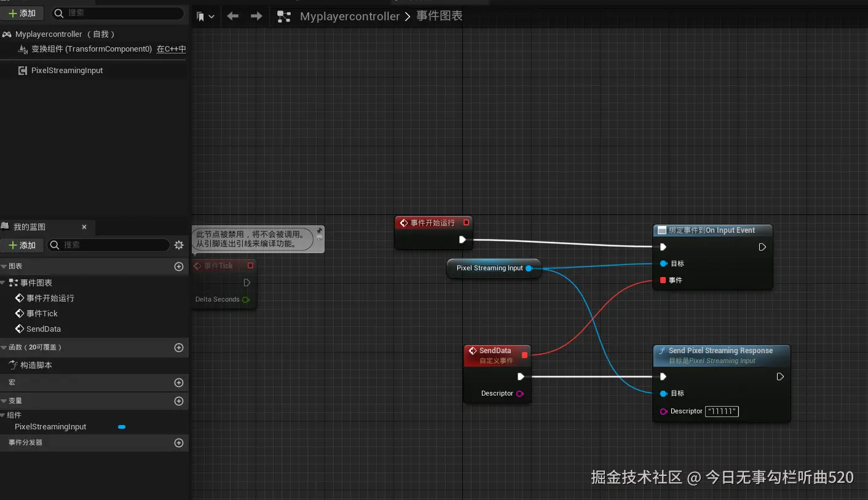
Task: Select the TransformComponent0 row
Action: coord(91,49)
